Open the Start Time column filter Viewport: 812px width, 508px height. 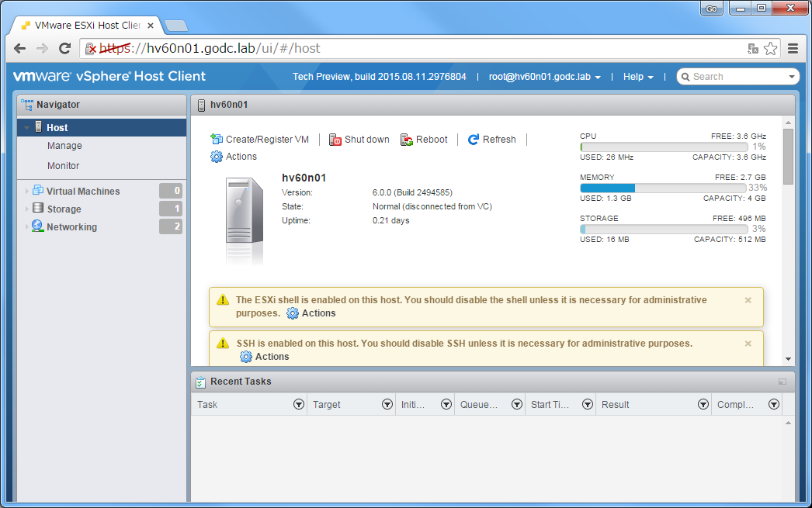pyautogui.click(x=587, y=405)
